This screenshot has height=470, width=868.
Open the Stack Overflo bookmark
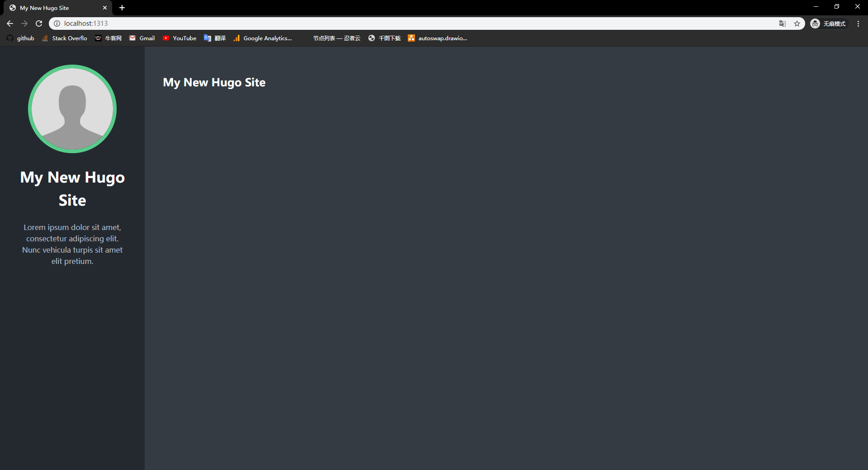[x=65, y=38]
